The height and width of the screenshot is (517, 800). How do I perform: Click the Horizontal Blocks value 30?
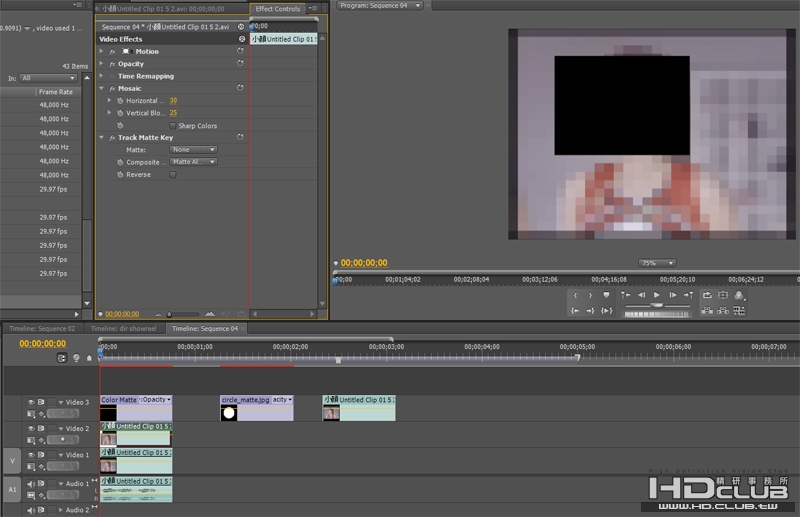173,101
